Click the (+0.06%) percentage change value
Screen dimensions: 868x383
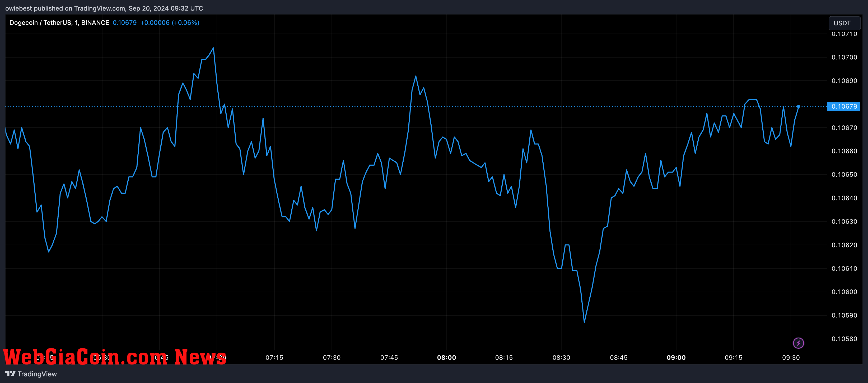186,22
